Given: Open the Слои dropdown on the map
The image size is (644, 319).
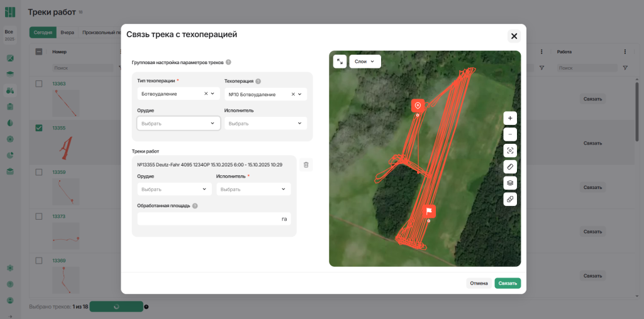Looking at the screenshot, I should pos(365,62).
